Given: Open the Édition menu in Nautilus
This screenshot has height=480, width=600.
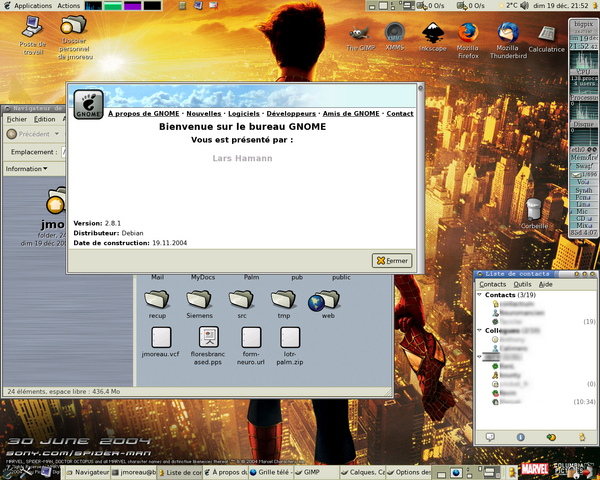Looking at the screenshot, I should (x=44, y=119).
